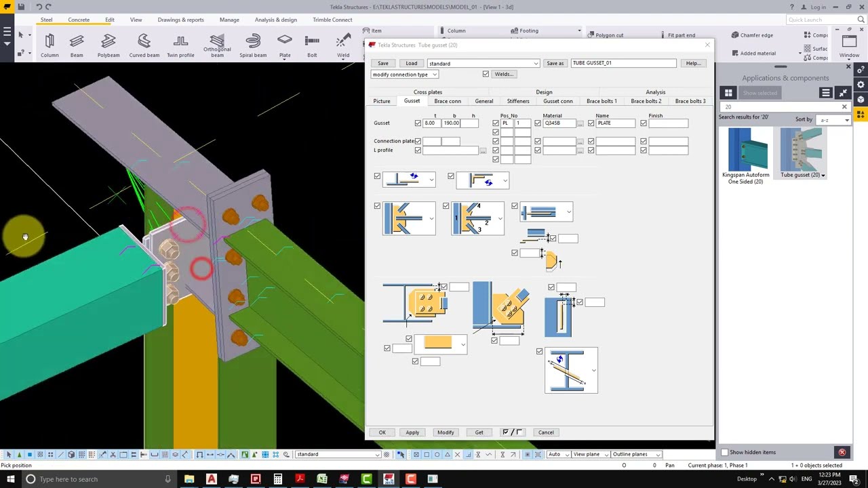The image size is (868, 488).
Task: Select the Spiral beam tool
Action: [253, 45]
